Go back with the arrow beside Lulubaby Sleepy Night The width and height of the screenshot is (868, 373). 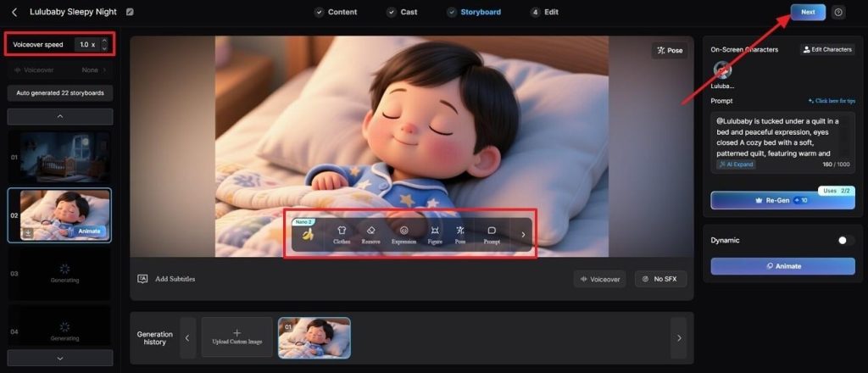14,12
